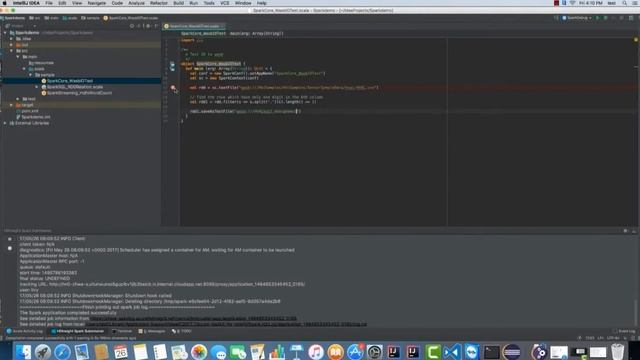
Task: Open App Store in the dock
Action: point(355,351)
